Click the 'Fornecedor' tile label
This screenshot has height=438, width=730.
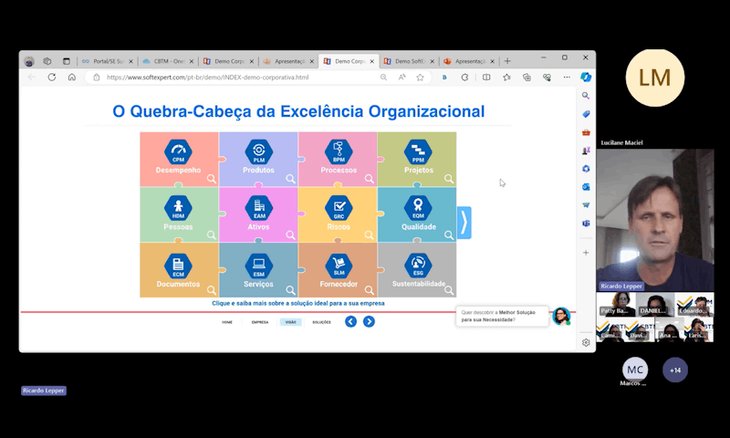coord(338,284)
